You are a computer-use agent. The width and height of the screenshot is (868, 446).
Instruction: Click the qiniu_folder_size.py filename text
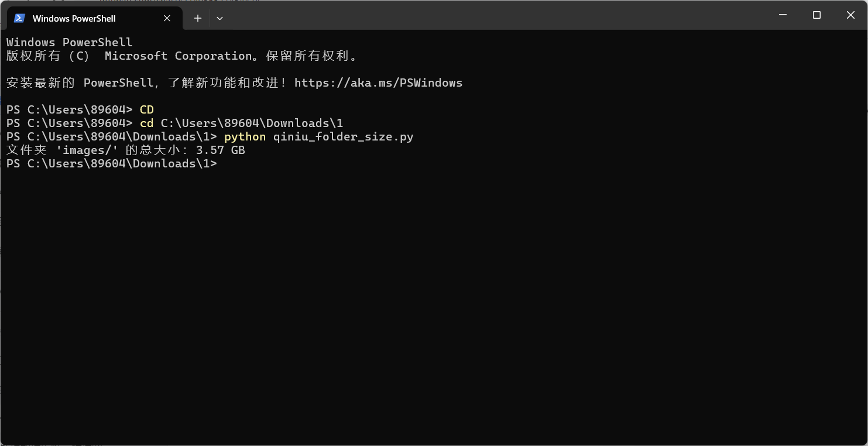(344, 136)
